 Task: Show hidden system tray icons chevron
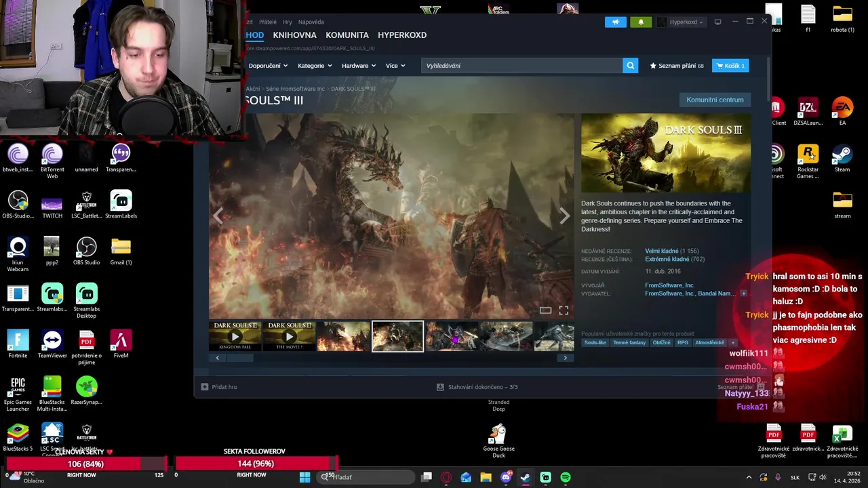tap(749, 477)
